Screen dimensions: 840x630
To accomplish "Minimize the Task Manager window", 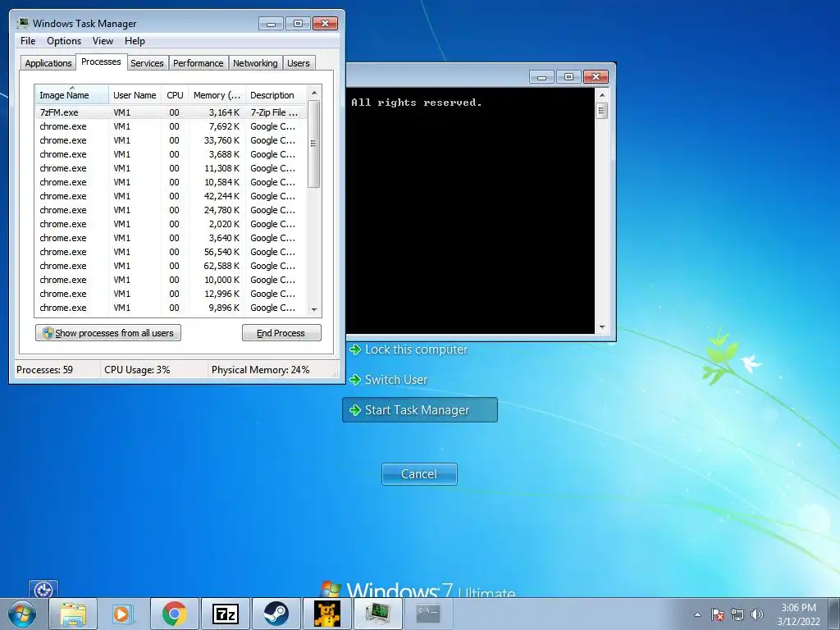I will pyautogui.click(x=271, y=24).
